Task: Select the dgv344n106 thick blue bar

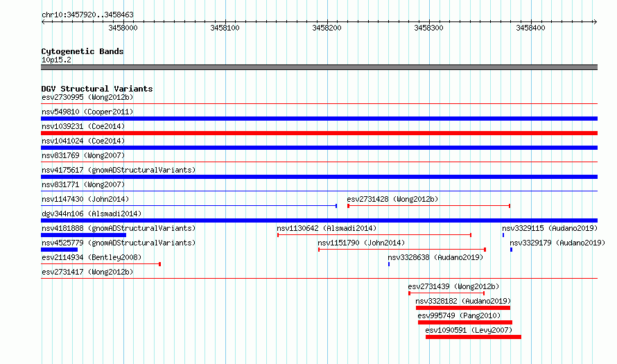Action: (x=319, y=220)
